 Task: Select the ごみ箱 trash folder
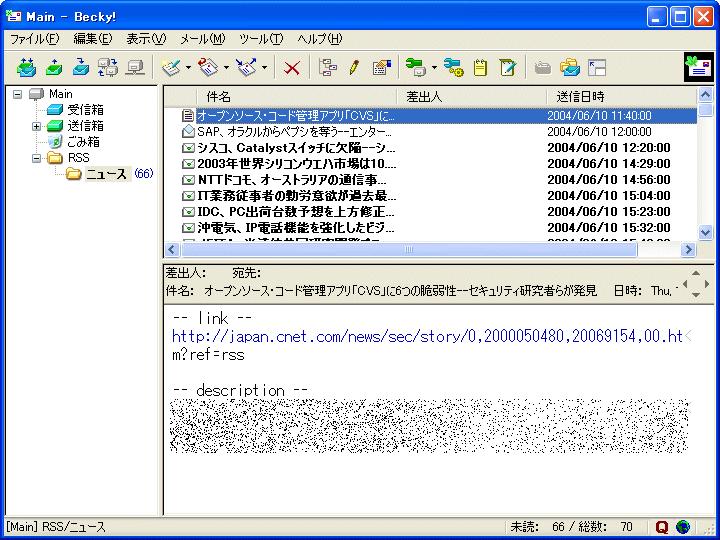83,142
